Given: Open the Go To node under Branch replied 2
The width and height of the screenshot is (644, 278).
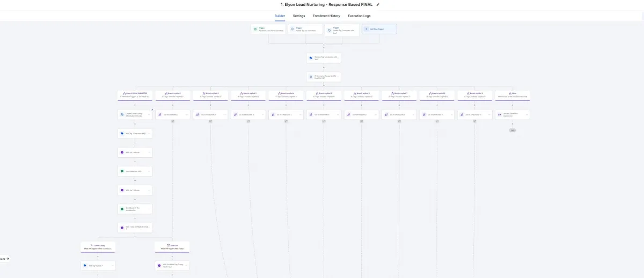Looking at the screenshot, I should point(210,114).
